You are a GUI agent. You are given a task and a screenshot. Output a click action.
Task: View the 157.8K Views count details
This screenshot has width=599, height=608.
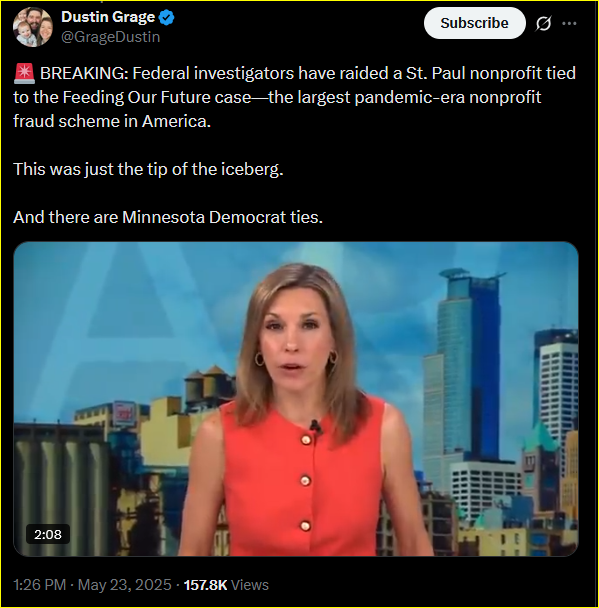click(226, 585)
